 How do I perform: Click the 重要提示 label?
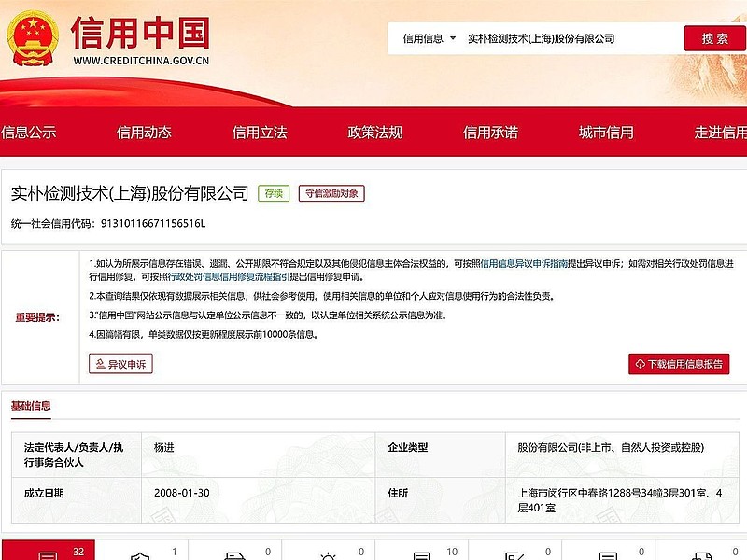[37, 317]
